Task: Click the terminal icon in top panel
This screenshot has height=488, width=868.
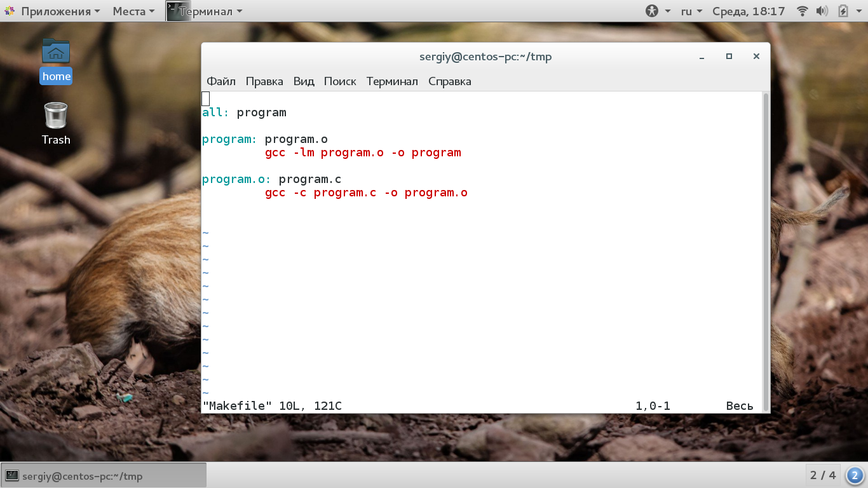Action: pyautogui.click(x=178, y=11)
